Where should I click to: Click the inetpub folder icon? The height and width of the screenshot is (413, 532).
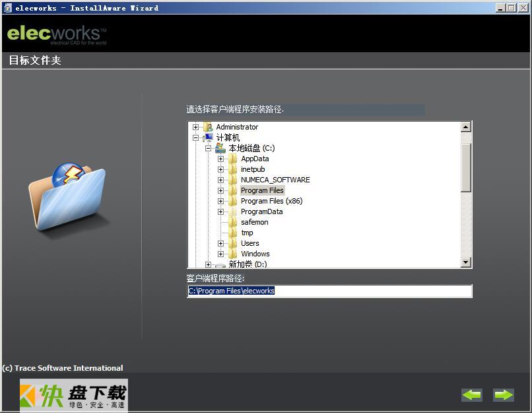[x=233, y=169]
